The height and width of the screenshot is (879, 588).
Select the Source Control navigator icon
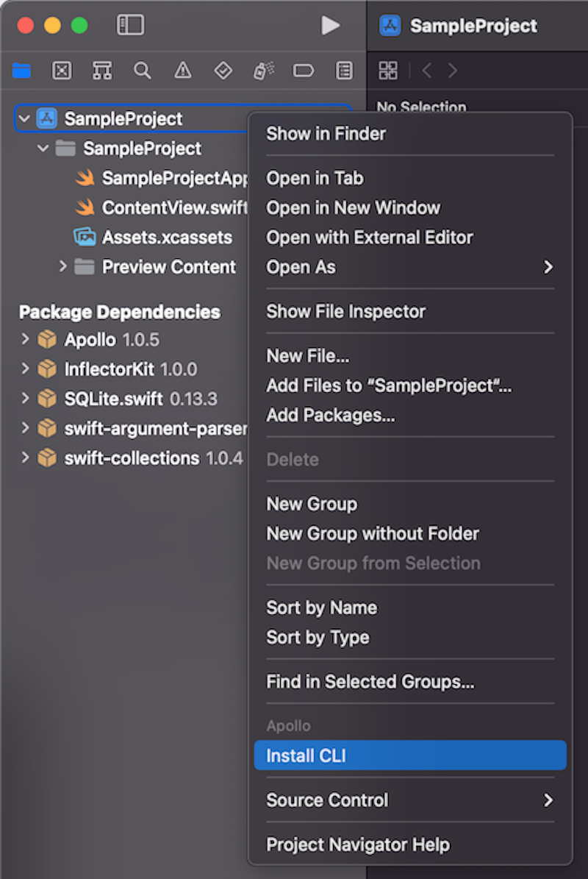coord(62,71)
